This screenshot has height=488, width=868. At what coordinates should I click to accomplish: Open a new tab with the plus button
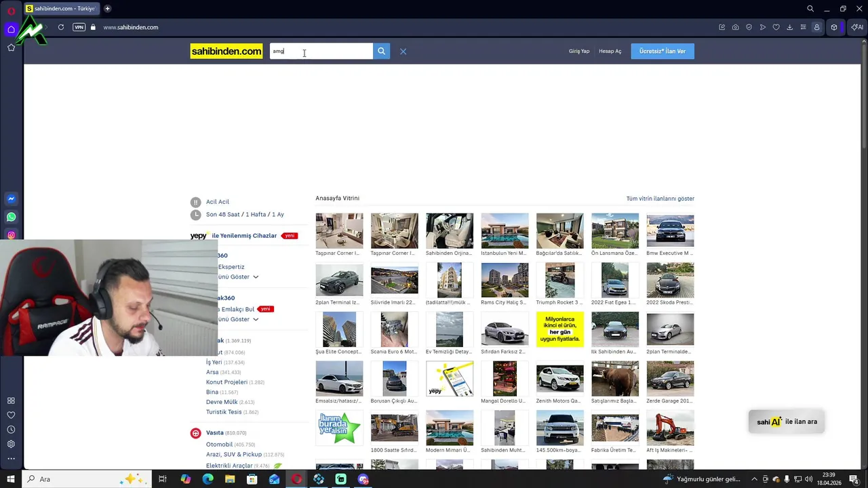tap(107, 9)
